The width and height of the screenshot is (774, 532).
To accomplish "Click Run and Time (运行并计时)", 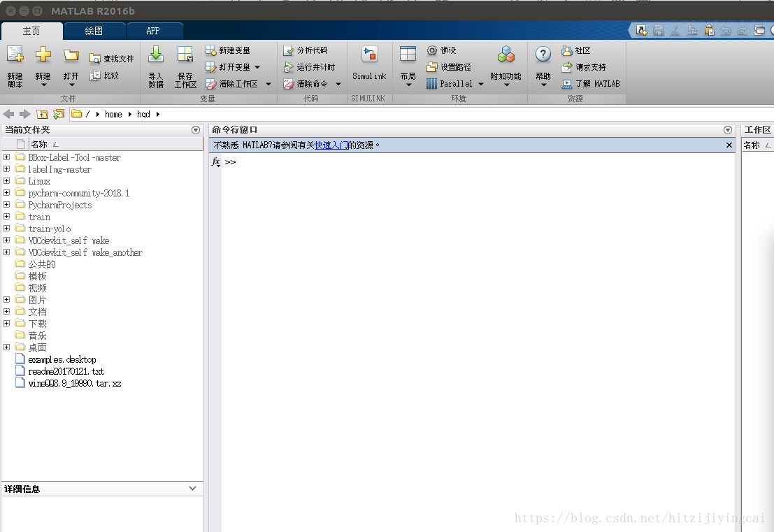I will click(x=310, y=67).
